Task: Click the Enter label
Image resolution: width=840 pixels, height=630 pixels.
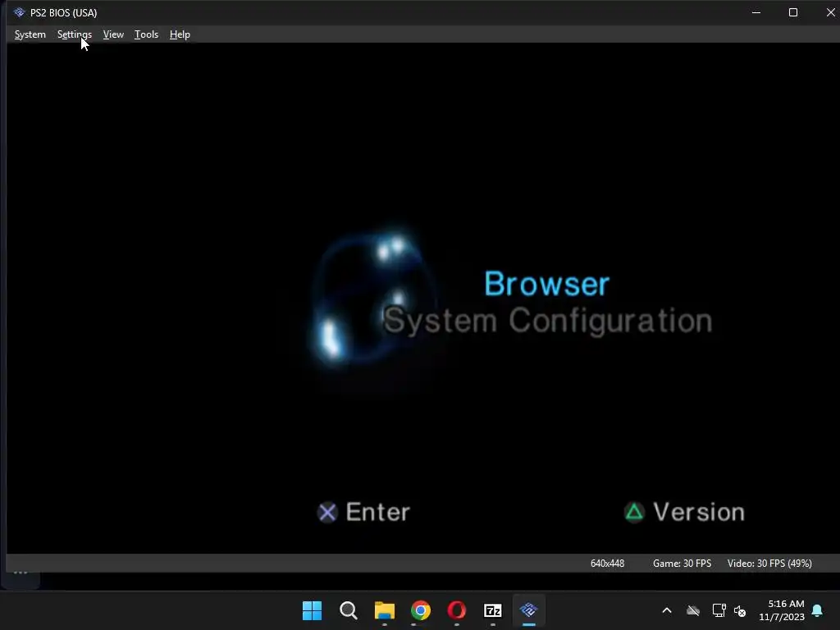Action: [x=377, y=512]
